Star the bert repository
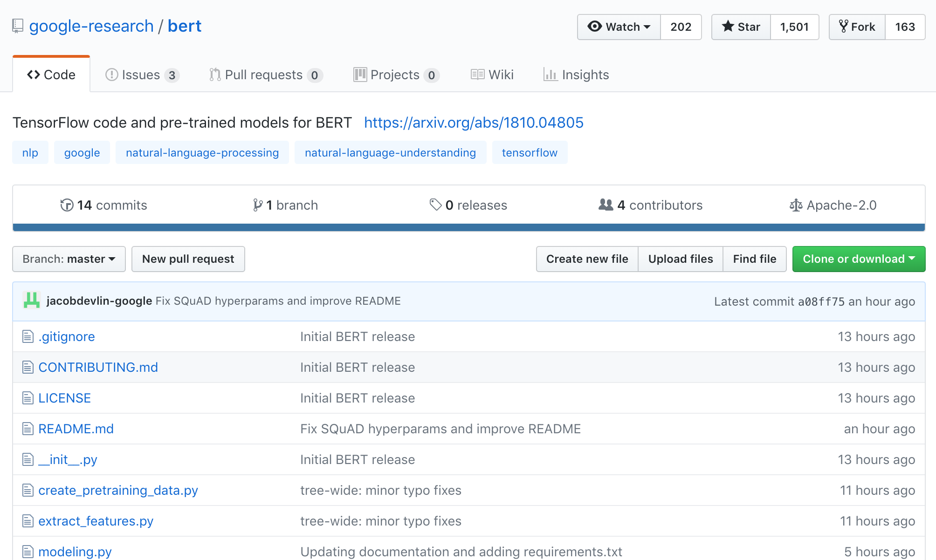 click(x=741, y=27)
